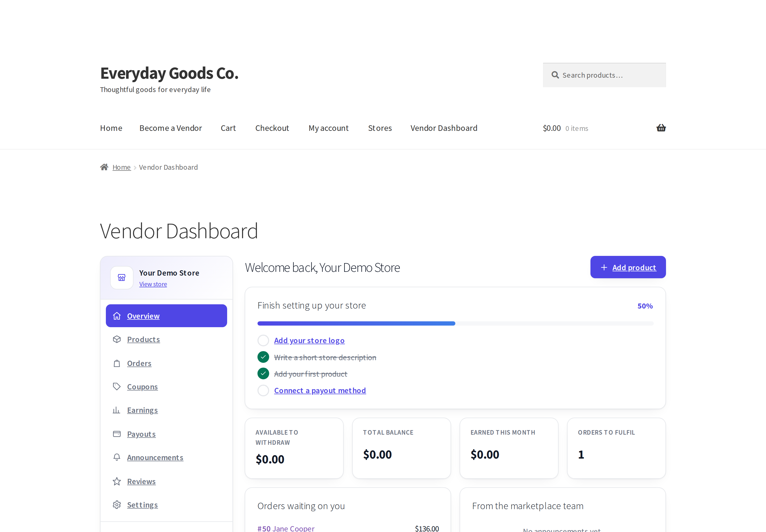This screenshot has width=766, height=532.
Task: Click the Add your store logo link
Action: coord(309,340)
